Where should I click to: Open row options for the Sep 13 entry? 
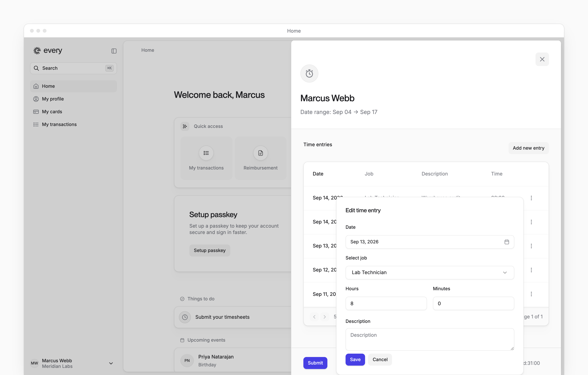point(531,246)
